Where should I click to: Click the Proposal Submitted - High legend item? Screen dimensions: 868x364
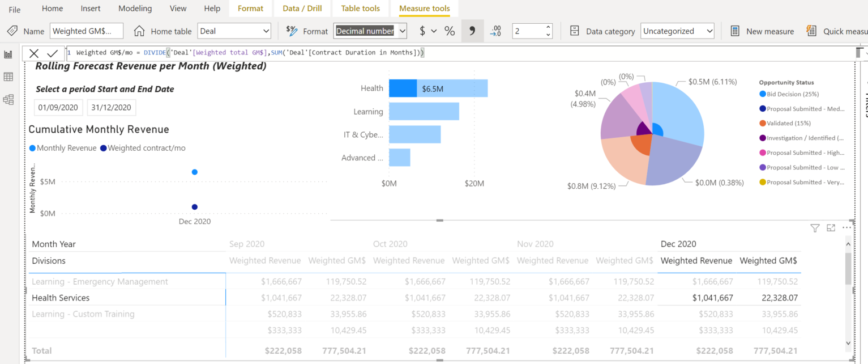pos(802,153)
